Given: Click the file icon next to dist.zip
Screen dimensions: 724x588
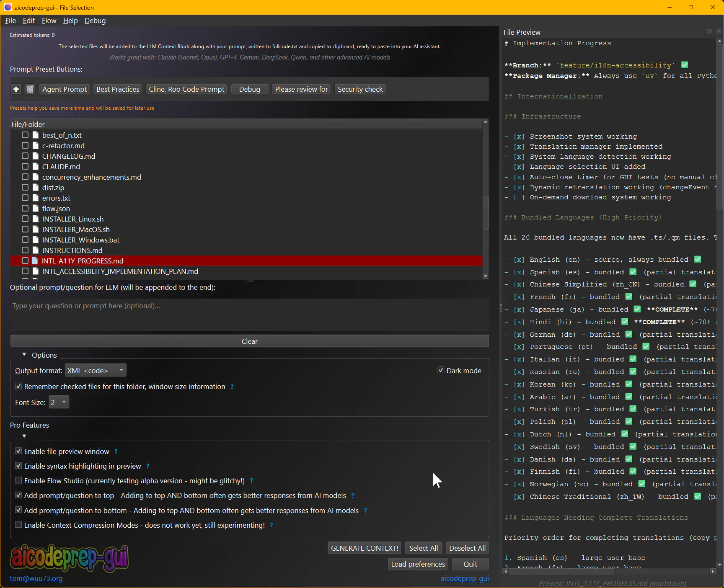Looking at the screenshot, I should pyautogui.click(x=36, y=188).
